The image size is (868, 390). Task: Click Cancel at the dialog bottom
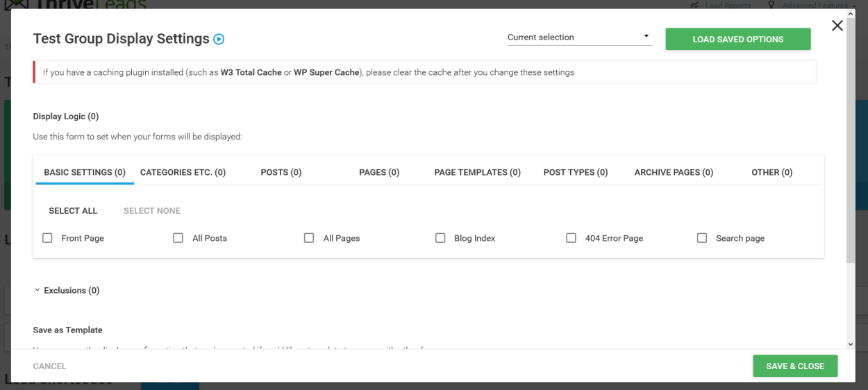point(50,366)
